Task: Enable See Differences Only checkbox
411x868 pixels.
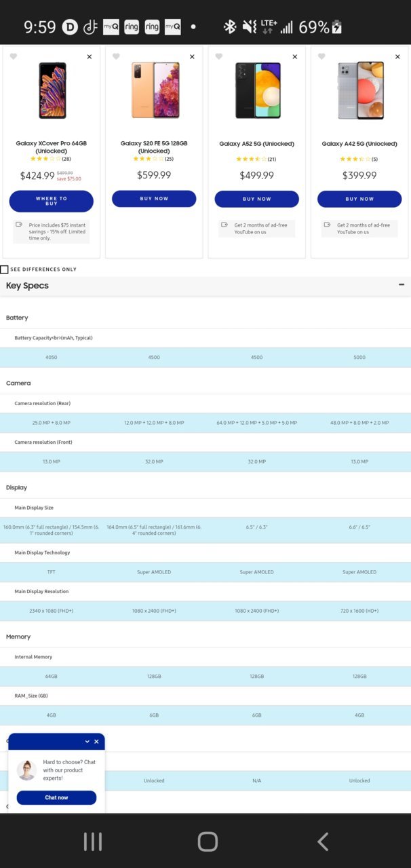Action: pyautogui.click(x=5, y=269)
